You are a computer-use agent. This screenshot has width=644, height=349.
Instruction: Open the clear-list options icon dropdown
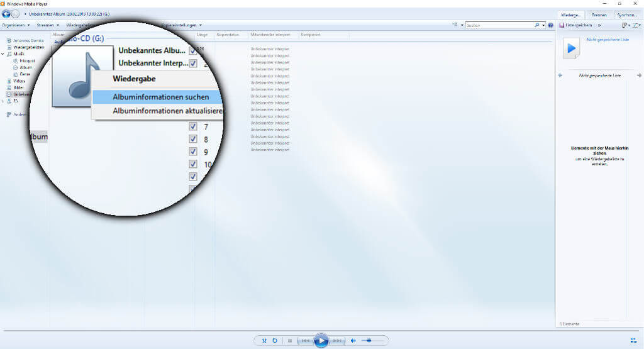click(x=626, y=25)
